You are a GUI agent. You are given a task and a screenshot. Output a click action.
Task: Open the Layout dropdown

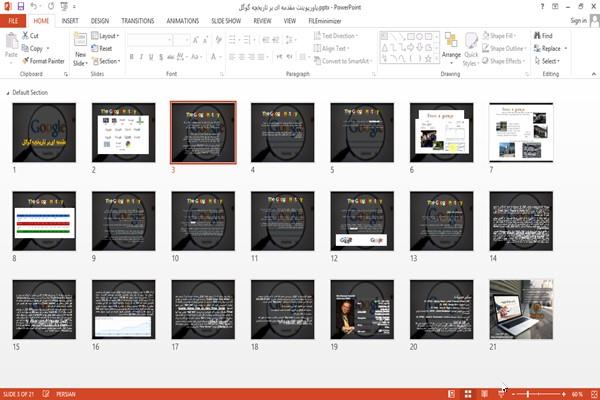[x=105, y=36]
